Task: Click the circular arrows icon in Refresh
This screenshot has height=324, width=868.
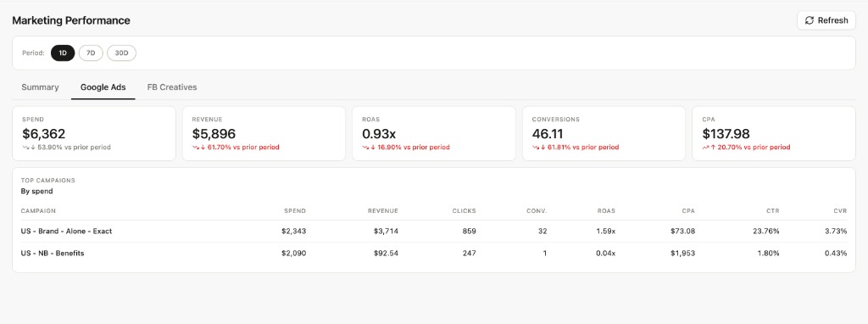Action: click(810, 20)
